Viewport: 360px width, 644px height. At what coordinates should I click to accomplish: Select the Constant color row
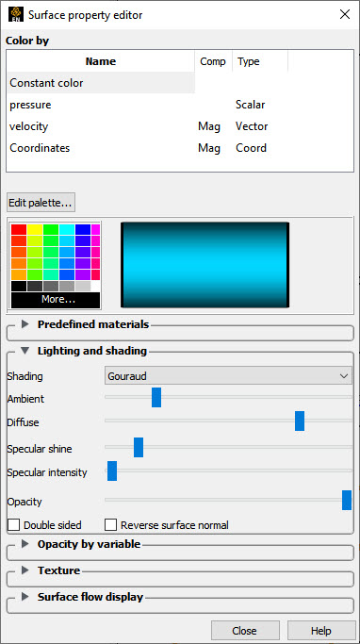point(101,83)
